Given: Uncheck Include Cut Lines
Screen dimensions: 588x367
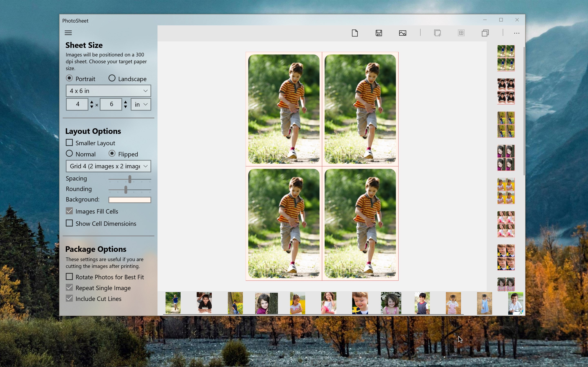Looking at the screenshot, I should [69, 298].
